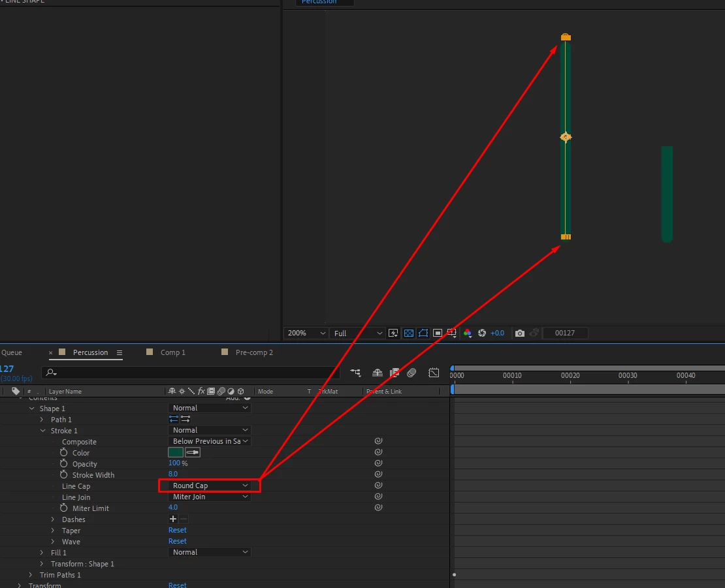Toggle the Miter Limit stopwatch
The height and width of the screenshot is (588, 725).
pos(64,508)
